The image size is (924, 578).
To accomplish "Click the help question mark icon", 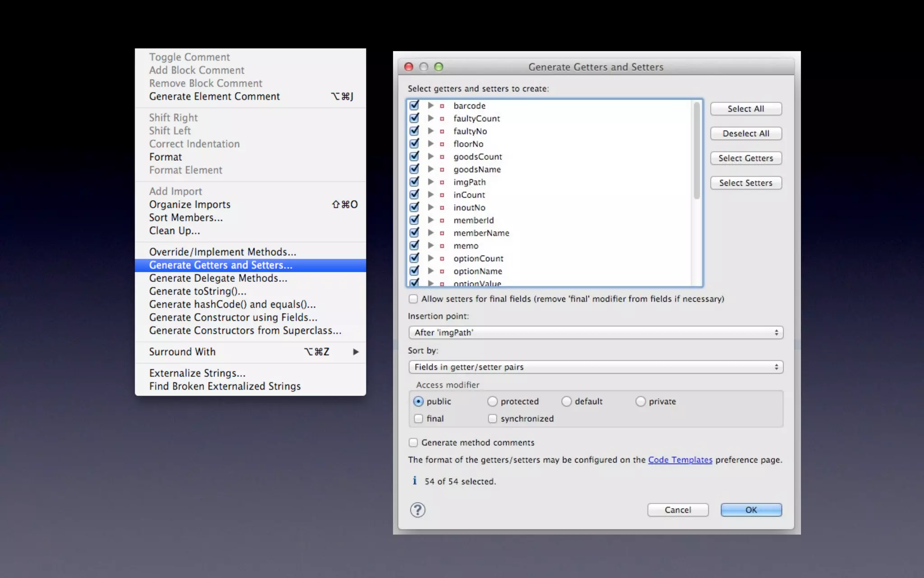I will pos(417,510).
